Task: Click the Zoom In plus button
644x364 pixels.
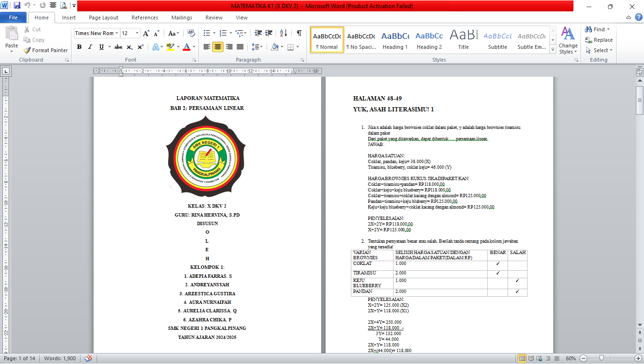Action: click(638, 358)
